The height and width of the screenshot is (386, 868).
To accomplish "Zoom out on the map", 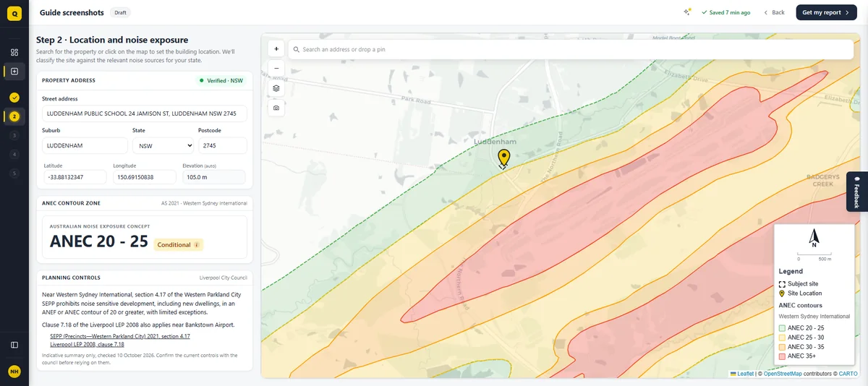I will [x=276, y=69].
